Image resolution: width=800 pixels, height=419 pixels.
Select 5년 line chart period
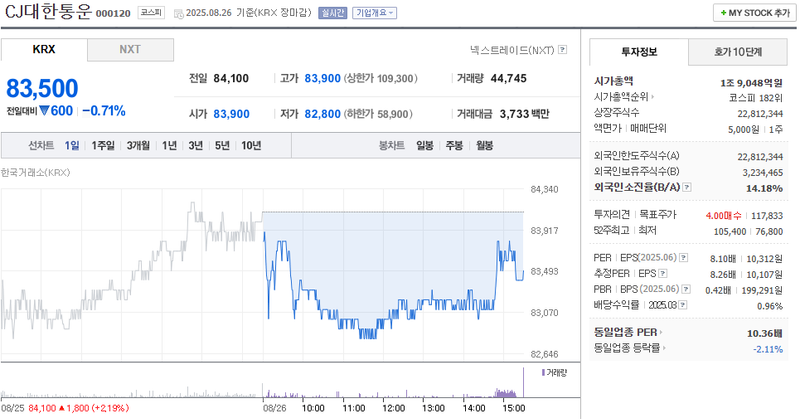pyautogui.click(x=222, y=145)
